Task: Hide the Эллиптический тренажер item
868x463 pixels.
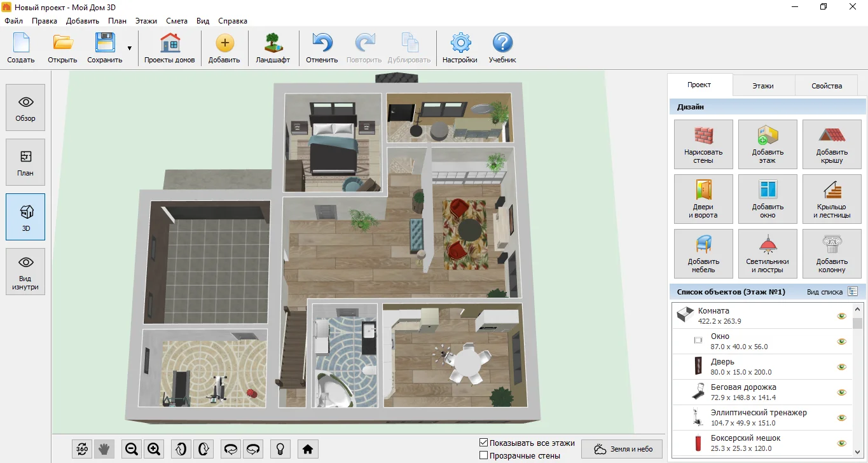Action: (x=842, y=418)
